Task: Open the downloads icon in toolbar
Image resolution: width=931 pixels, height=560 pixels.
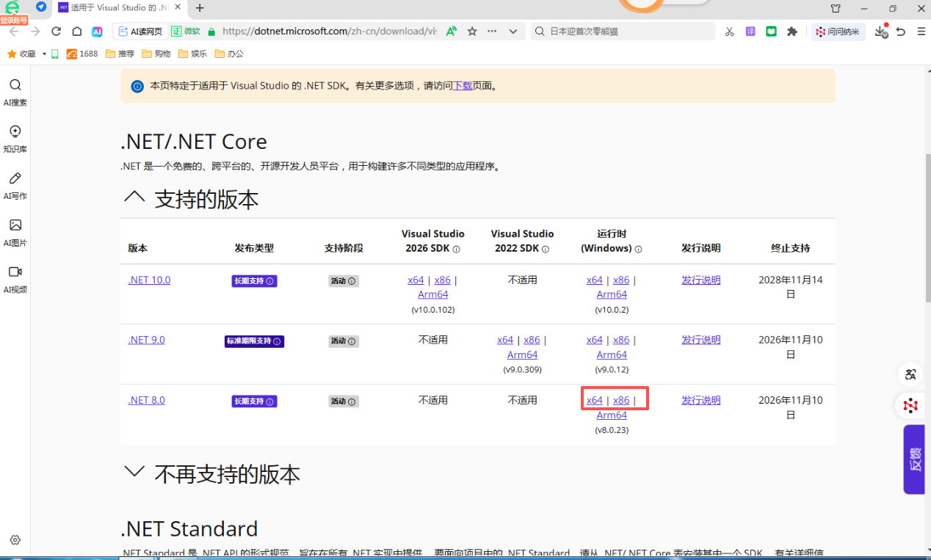Action: pos(880,32)
